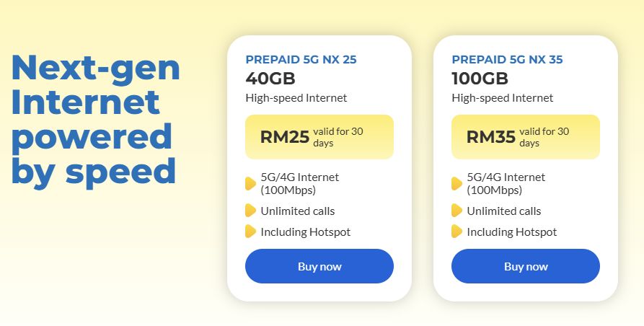Click High-speed Internet text under 40GB
The width and height of the screenshot is (644, 326).
[x=296, y=98]
